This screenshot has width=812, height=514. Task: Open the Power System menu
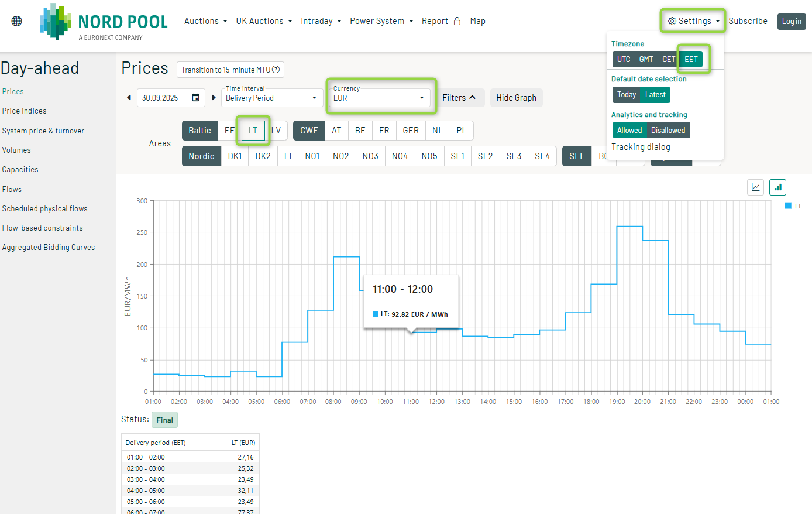(381, 21)
